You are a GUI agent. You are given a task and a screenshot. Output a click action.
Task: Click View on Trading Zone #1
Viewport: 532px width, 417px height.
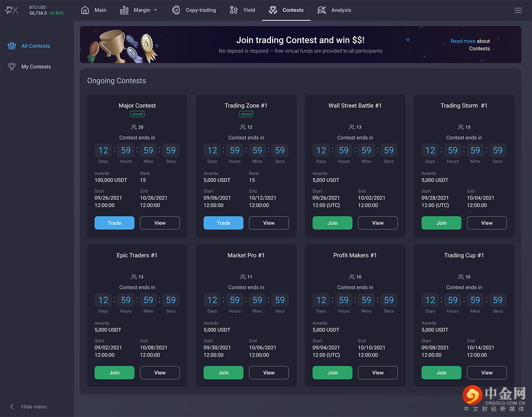[x=269, y=223]
